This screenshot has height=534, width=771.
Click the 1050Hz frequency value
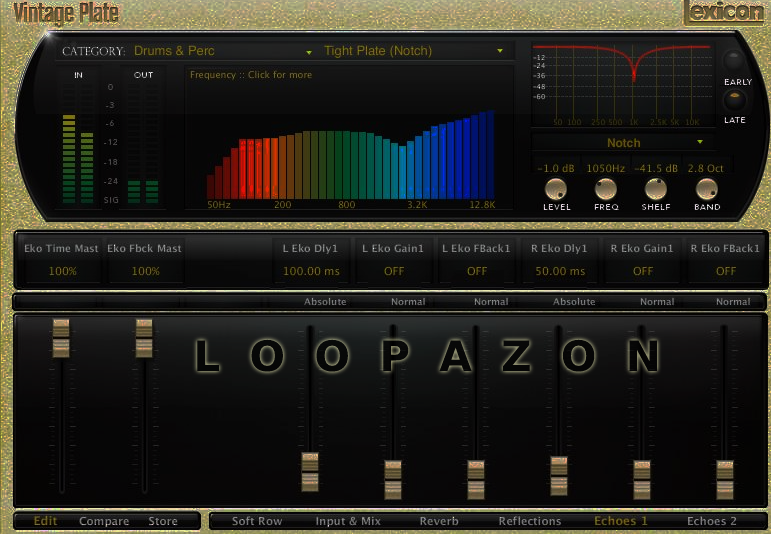[605, 168]
